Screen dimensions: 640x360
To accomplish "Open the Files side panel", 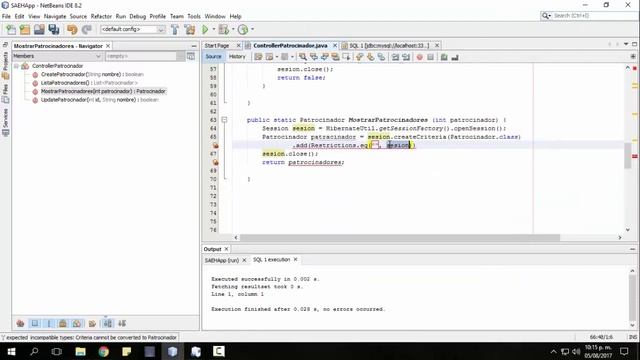I will [x=5, y=93].
